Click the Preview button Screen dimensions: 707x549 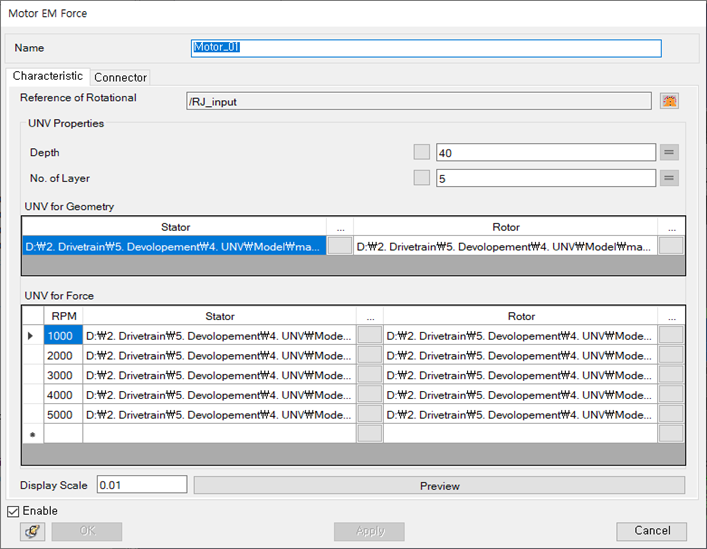(x=440, y=485)
